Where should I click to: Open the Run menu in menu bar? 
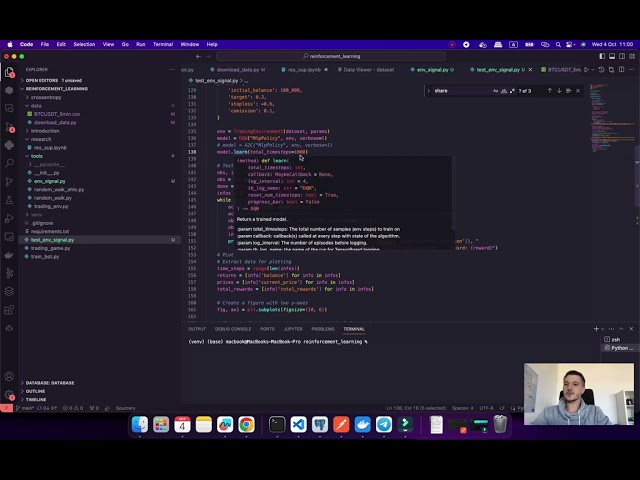coord(141,44)
